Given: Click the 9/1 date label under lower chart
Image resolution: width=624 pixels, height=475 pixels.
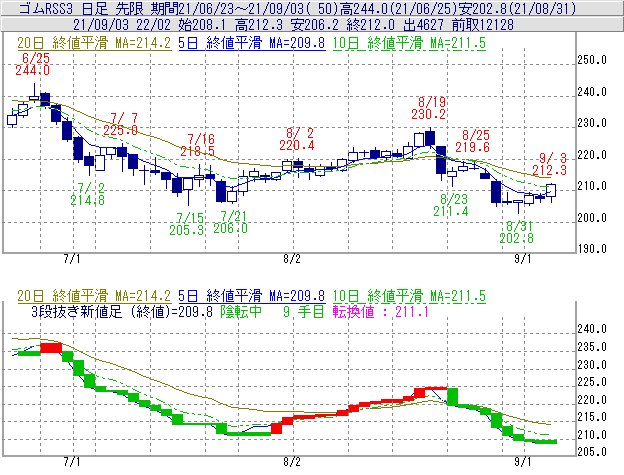Looking at the screenshot, I should coord(523,462).
